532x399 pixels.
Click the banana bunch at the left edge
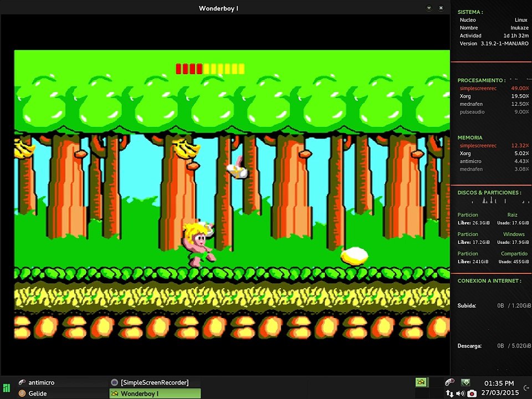coord(24,149)
